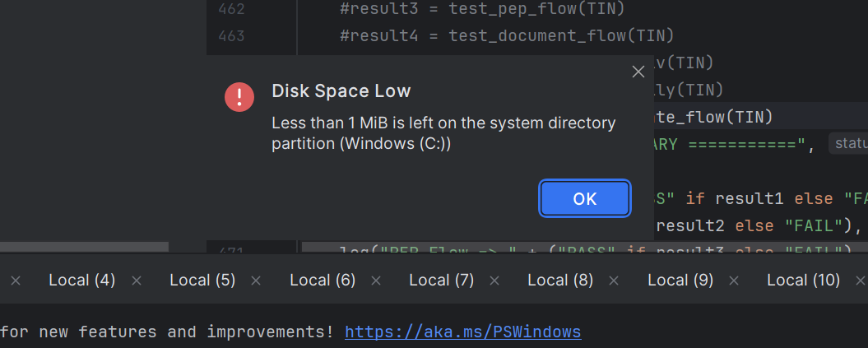Image resolution: width=868 pixels, height=348 pixels.
Task: Switch to the Local (4) terminal tab
Action: pos(82,281)
